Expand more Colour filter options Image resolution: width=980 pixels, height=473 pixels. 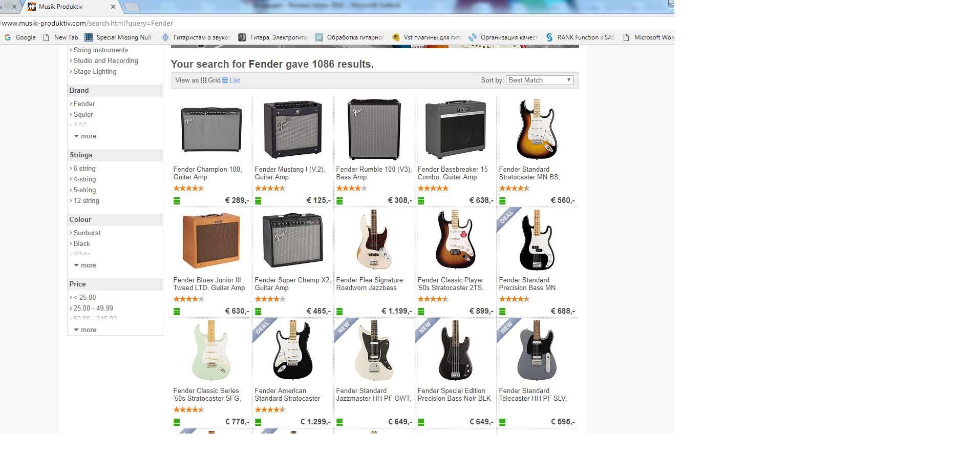pos(85,265)
